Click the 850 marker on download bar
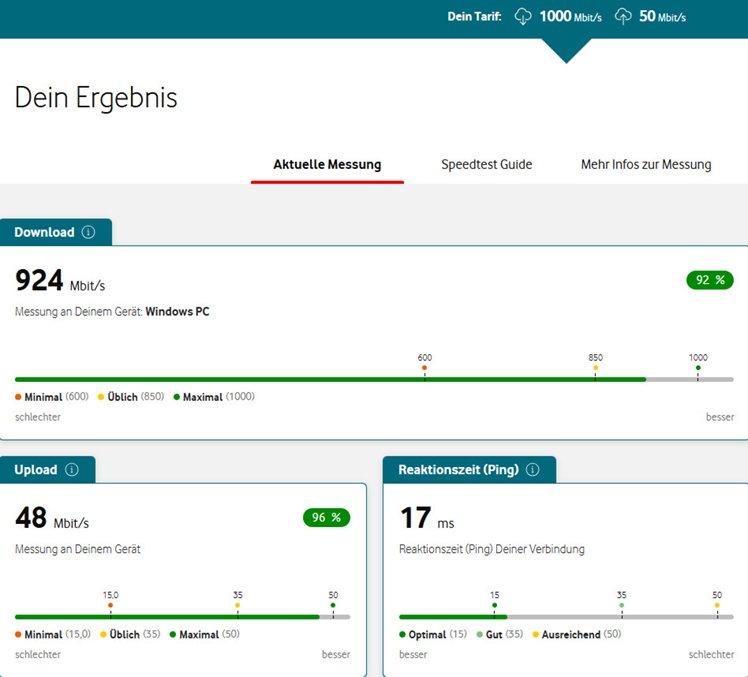 pyautogui.click(x=595, y=368)
